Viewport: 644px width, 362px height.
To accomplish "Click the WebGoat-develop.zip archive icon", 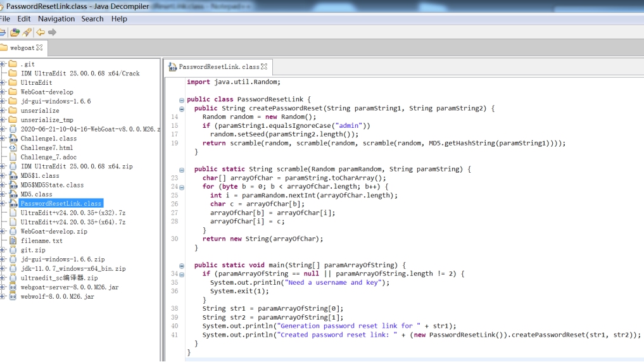I will pyautogui.click(x=13, y=232).
